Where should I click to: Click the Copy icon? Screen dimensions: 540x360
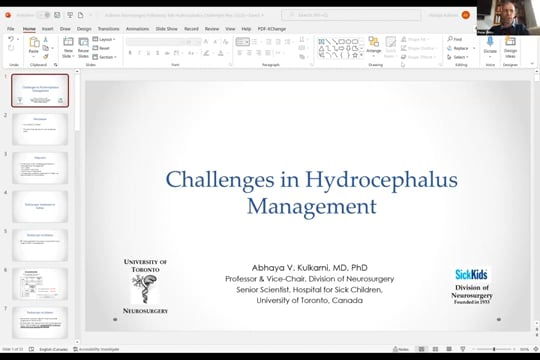click(45, 48)
